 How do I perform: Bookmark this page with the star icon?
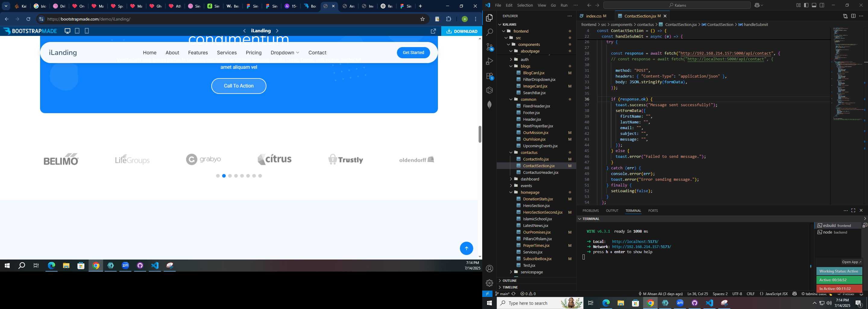pyautogui.click(x=423, y=19)
